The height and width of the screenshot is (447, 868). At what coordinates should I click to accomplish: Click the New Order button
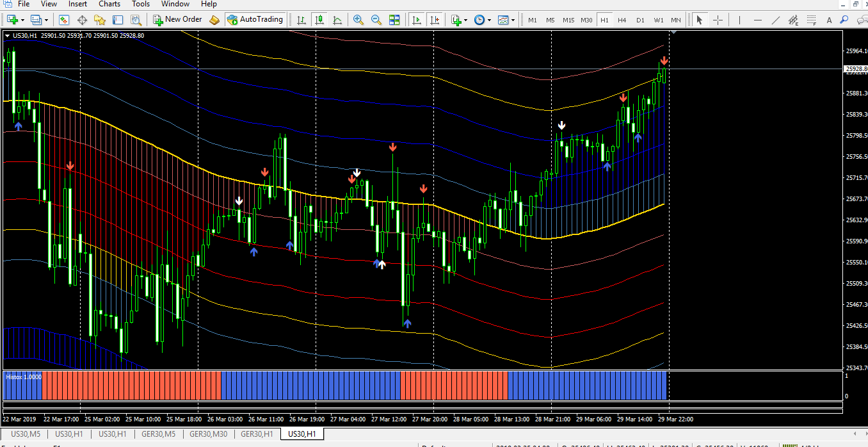pos(177,19)
